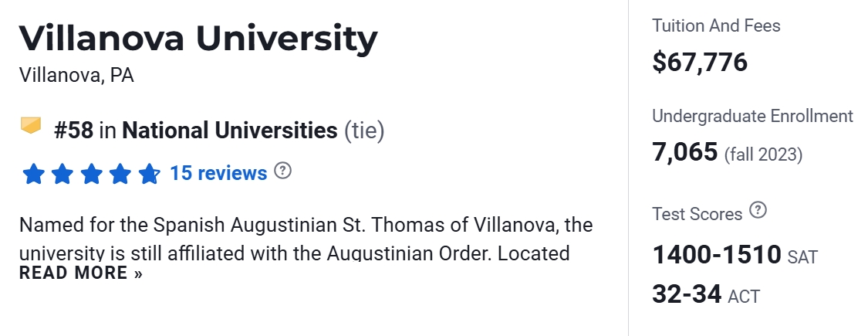Screen dimensions: 868x336
Task: Click the fifth, partially filled rating star
Action: click(149, 174)
